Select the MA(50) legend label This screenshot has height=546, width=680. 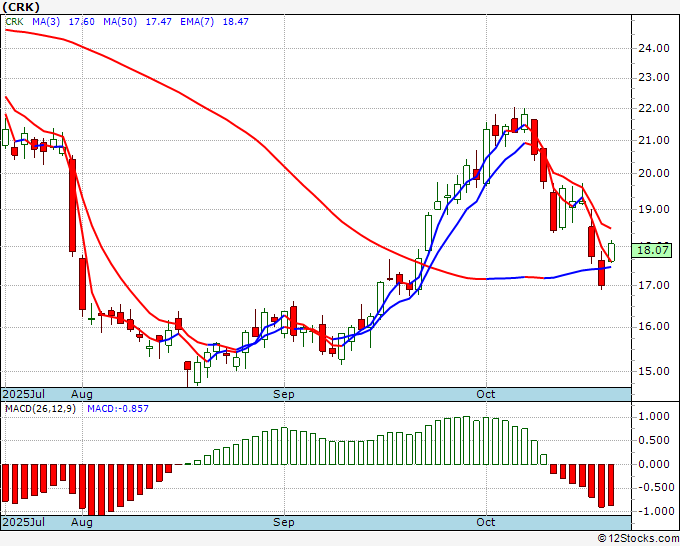tap(120, 22)
